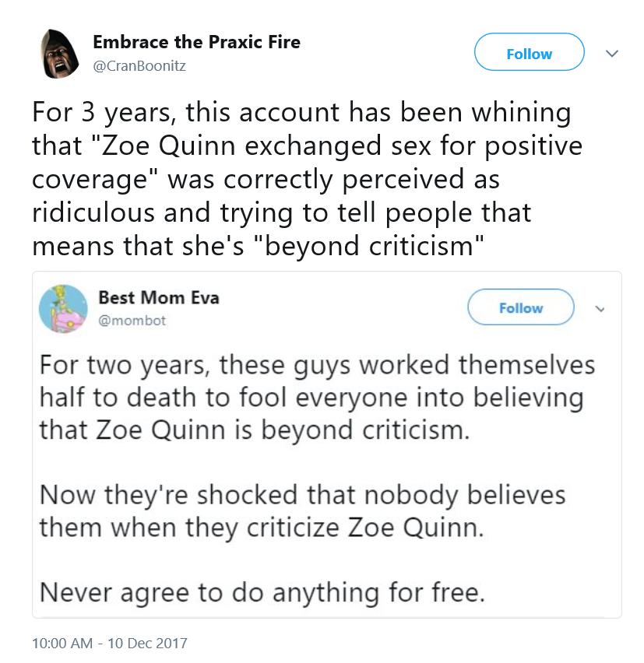Open Best Mom Eva's round profile picture
The height and width of the screenshot is (663, 644).
pyautogui.click(x=63, y=308)
